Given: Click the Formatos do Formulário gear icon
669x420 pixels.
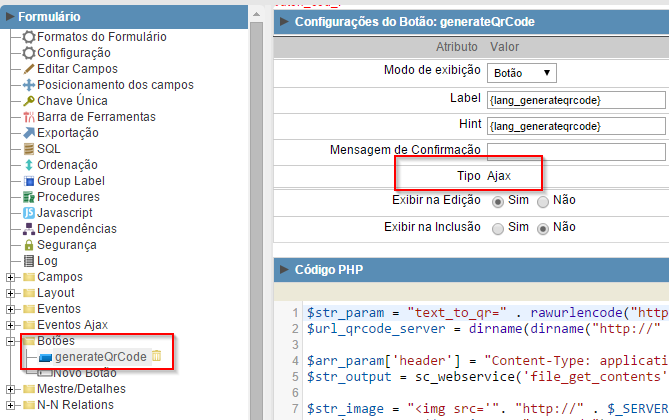Looking at the screenshot, I should pos(29,37).
